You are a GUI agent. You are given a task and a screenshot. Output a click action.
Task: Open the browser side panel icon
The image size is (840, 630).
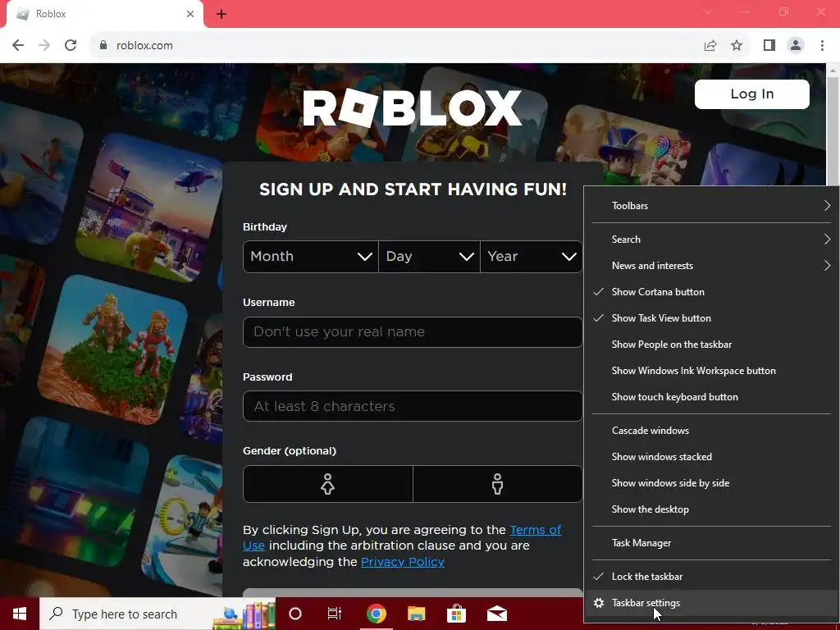click(769, 46)
